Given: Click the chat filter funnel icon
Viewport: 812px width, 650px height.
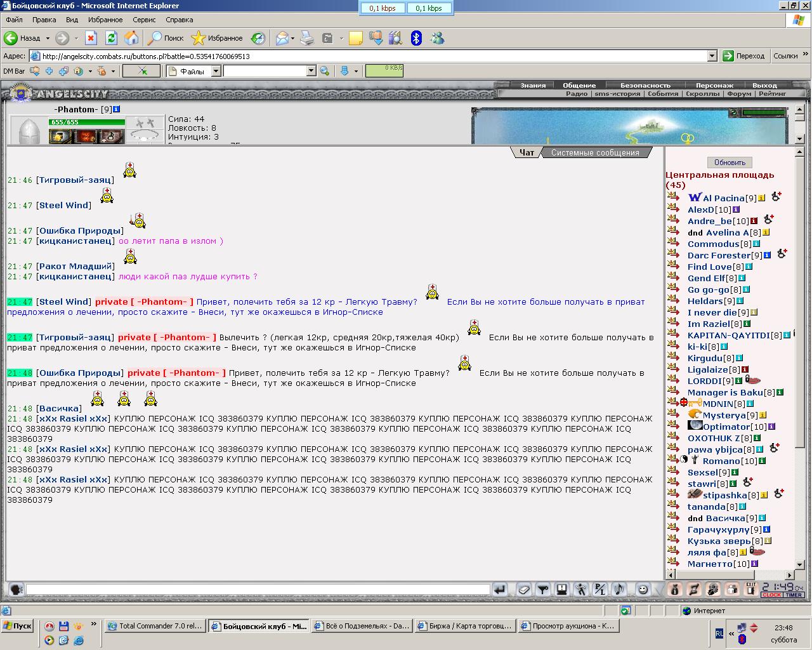Looking at the screenshot, I should [x=543, y=590].
